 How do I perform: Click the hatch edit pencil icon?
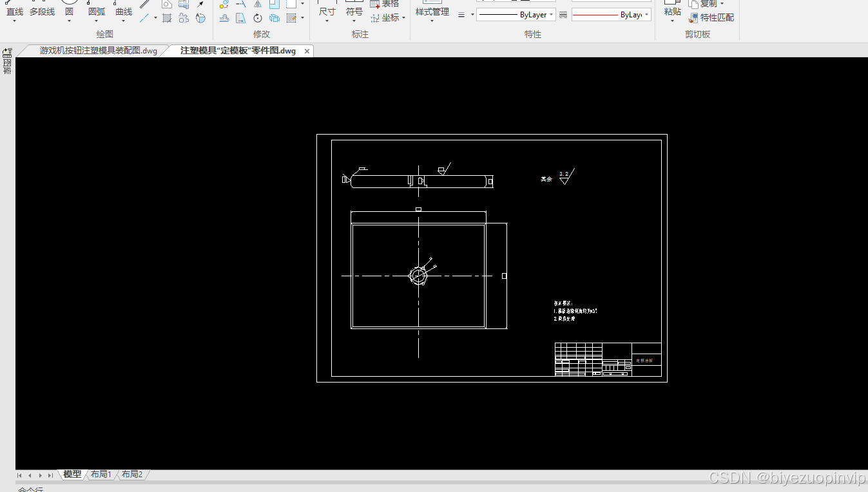pyautogui.click(x=291, y=18)
